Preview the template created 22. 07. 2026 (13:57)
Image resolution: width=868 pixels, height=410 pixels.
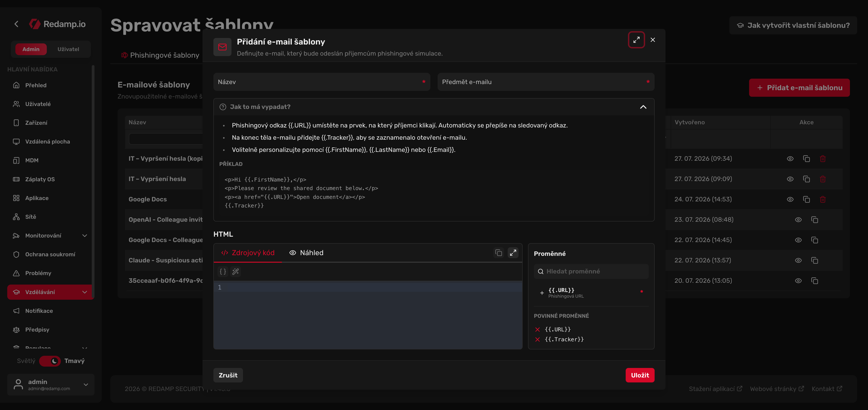798,260
